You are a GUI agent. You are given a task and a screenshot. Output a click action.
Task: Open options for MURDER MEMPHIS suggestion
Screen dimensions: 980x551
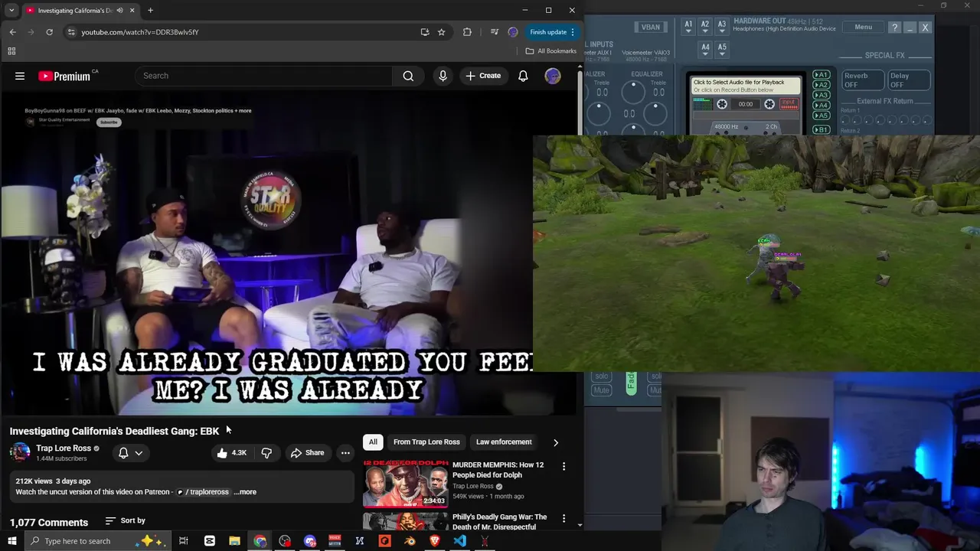click(563, 466)
